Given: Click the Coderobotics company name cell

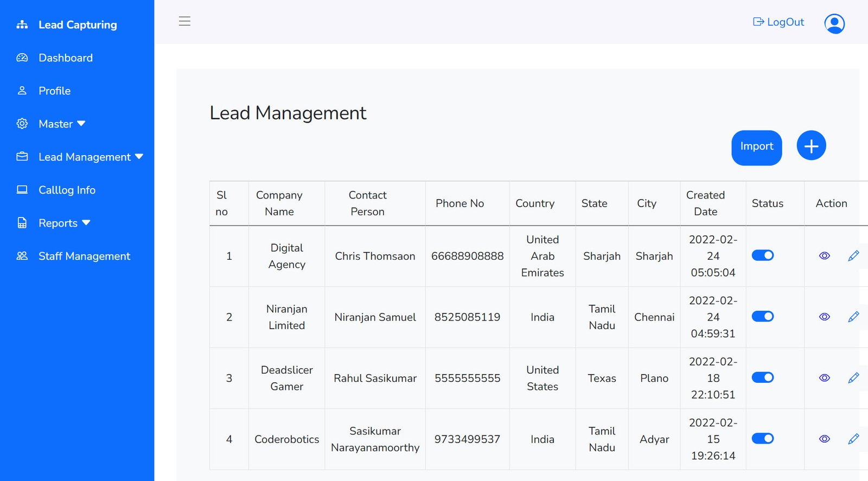Looking at the screenshot, I should coord(286,439).
